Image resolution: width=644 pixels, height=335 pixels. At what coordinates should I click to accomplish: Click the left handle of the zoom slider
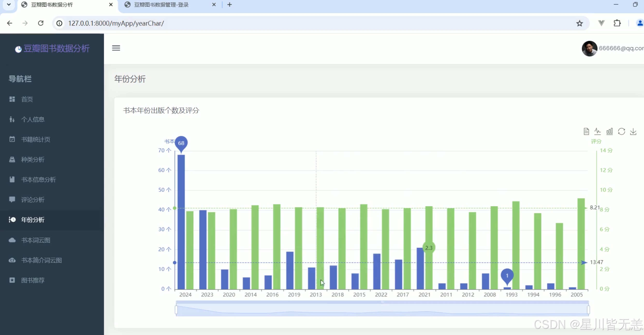coord(176,310)
